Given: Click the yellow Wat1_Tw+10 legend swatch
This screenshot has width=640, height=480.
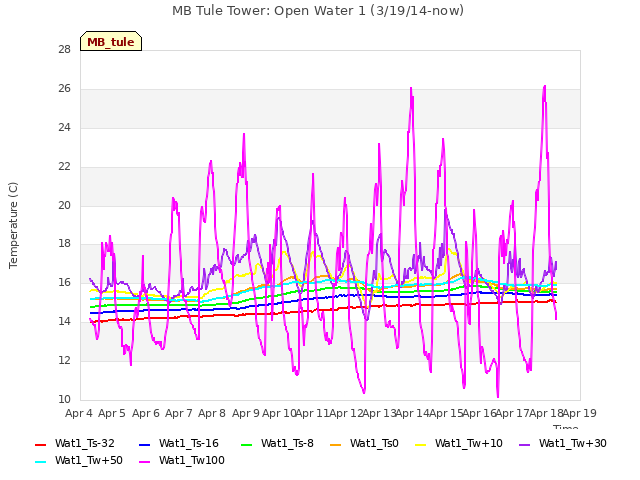Looking at the screenshot, I should click(420, 444).
